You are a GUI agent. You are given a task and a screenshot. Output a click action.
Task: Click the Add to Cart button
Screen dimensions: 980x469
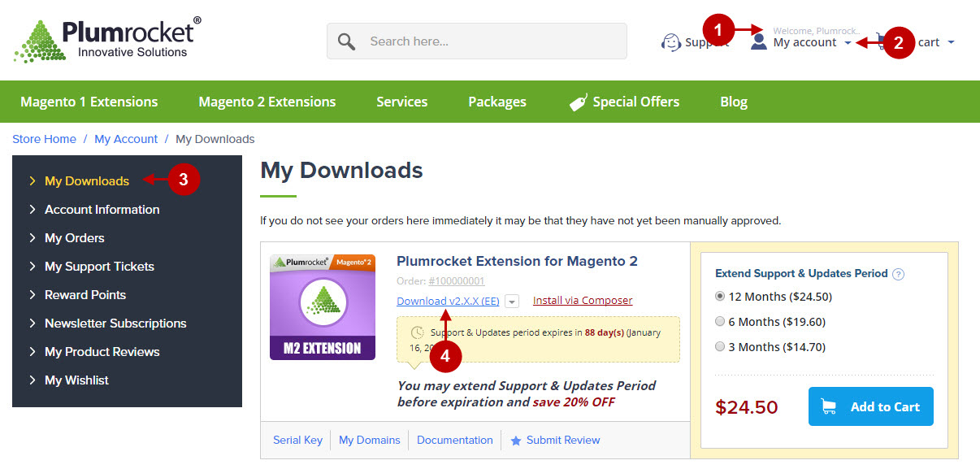point(870,406)
